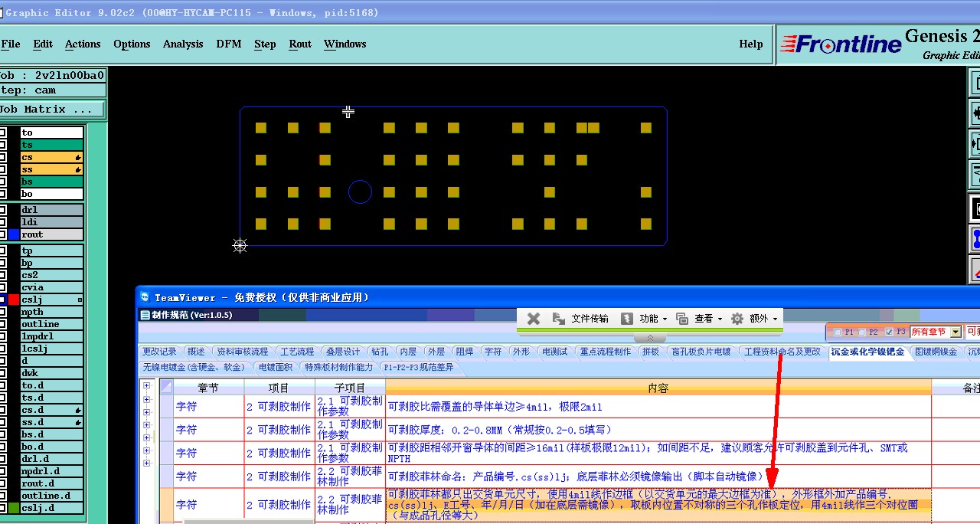This screenshot has width=980, height=524.
Task: Switch to the P1-P2-P3规范差异 tab
Action: coord(419,367)
